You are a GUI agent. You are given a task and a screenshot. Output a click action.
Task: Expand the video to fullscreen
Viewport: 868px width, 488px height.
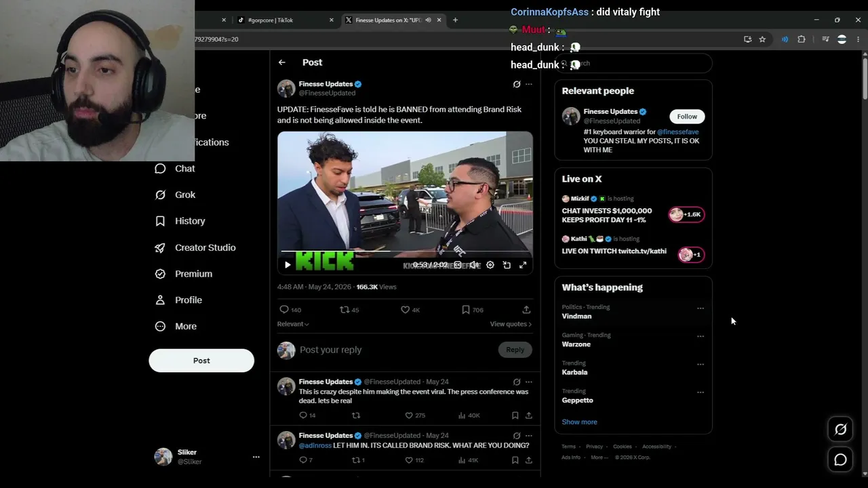[x=523, y=265]
